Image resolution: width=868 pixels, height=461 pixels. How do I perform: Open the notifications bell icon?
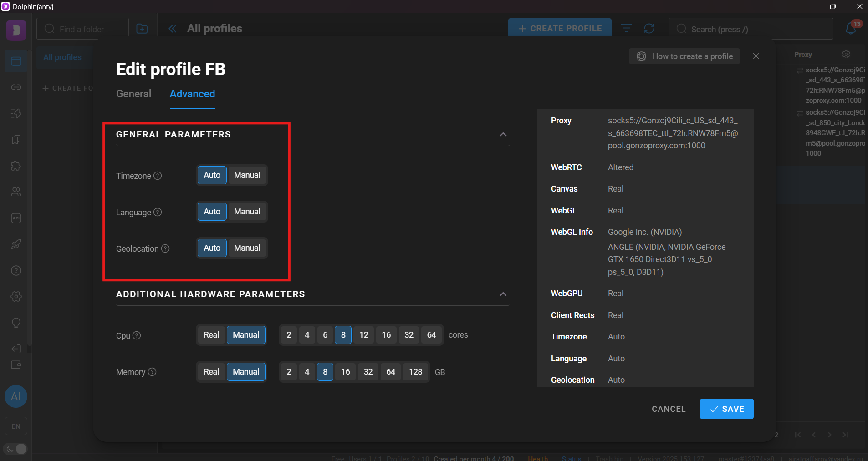pyautogui.click(x=851, y=29)
